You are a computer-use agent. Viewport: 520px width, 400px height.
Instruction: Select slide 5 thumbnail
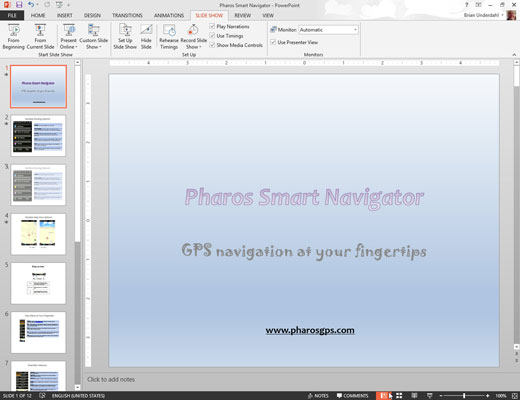click(38, 283)
